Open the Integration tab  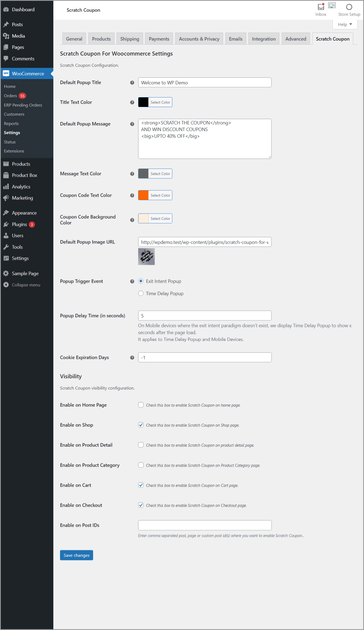pos(264,39)
